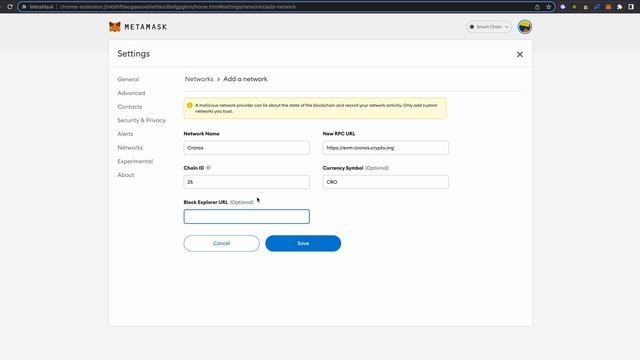640x360 pixels.
Task: Focus the Network Name field
Action: tap(247, 148)
